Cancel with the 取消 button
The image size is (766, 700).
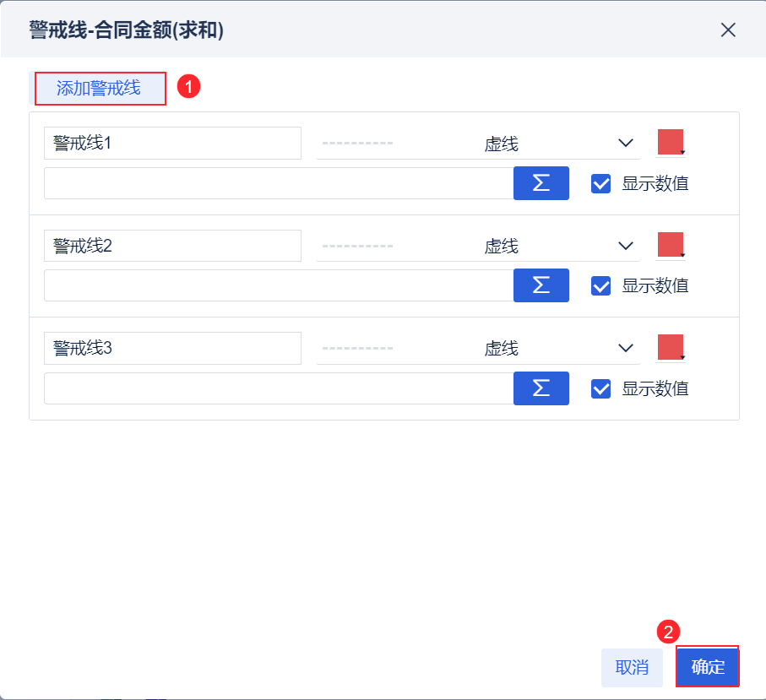tap(632, 667)
